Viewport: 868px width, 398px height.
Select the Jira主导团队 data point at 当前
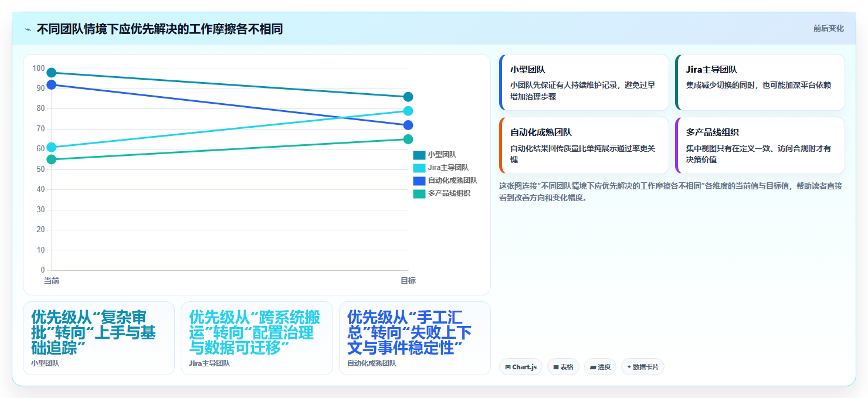click(52, 147)
